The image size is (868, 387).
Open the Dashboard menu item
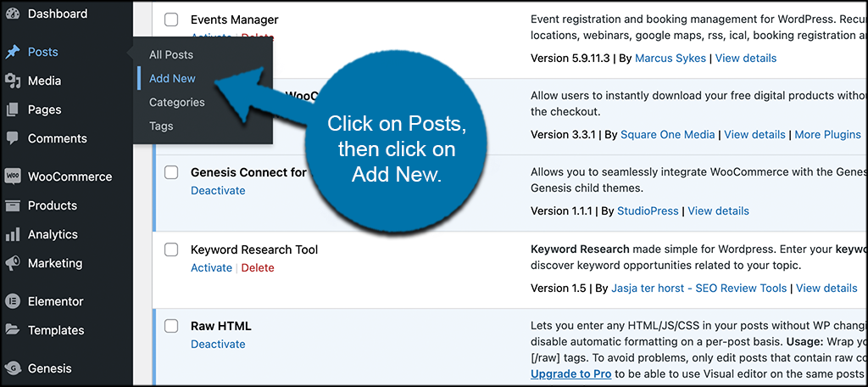click(58, 14)
